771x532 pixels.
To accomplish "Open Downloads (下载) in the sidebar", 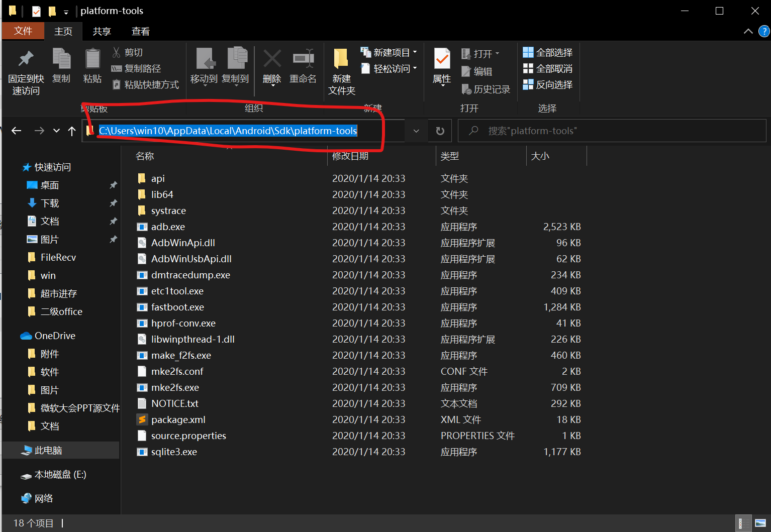I will tap(43, 203).
